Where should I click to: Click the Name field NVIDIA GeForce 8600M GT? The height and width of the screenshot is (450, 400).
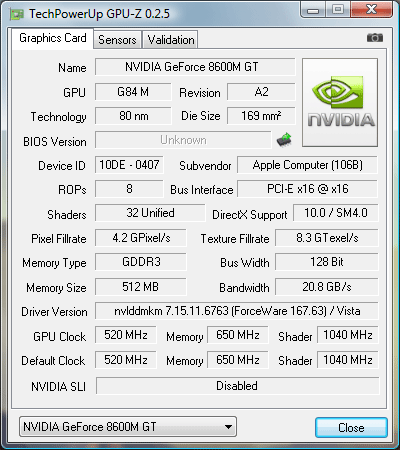tap(195, 67)
